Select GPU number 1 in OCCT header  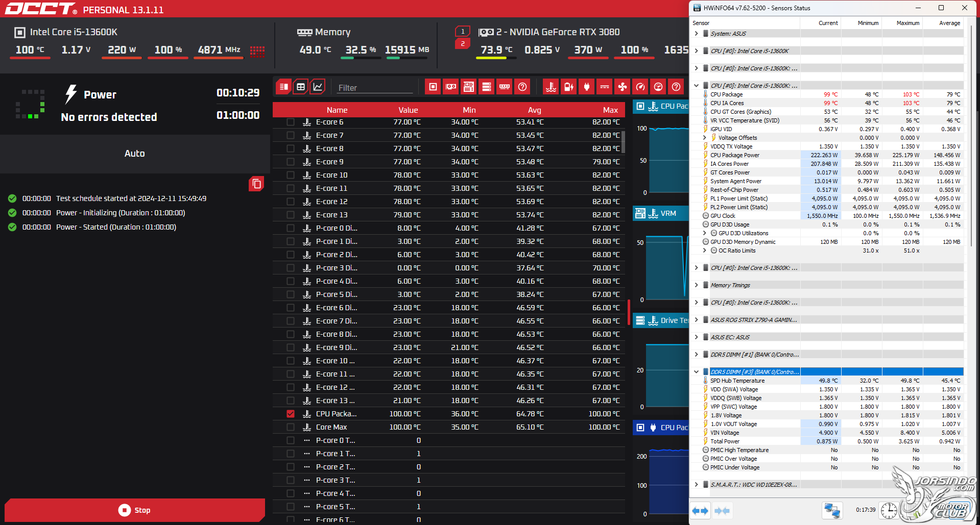pyautogui.click(x=463, y=31)
